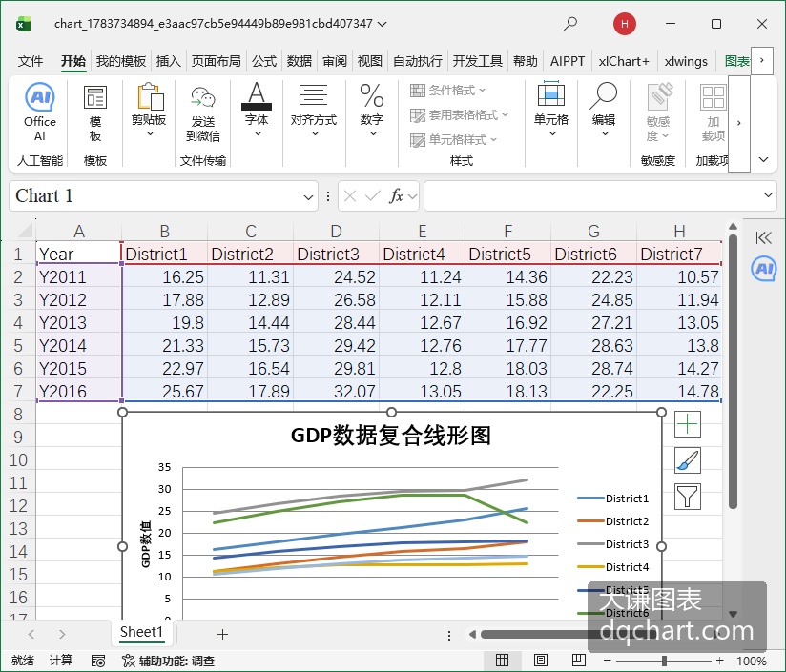Screen dimensions: 786x672
Task: Collapse the side pane with double-arrow icon
Action: point(763,238)
